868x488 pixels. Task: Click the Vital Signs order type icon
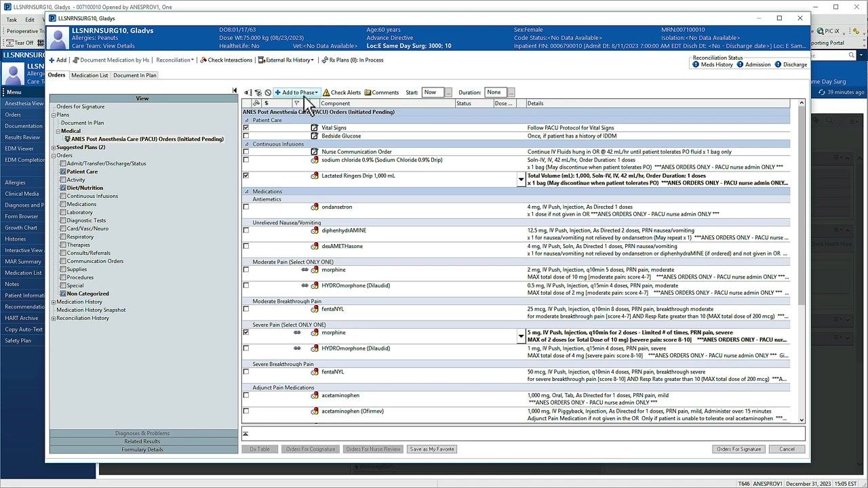pos(315,127)
